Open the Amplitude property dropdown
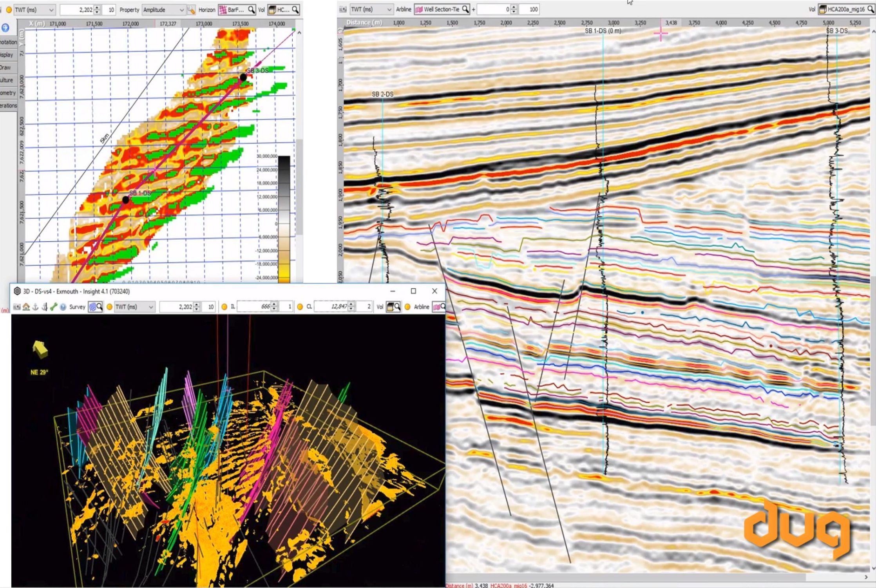This screenshot has height=588, width=876. [165, 9]
